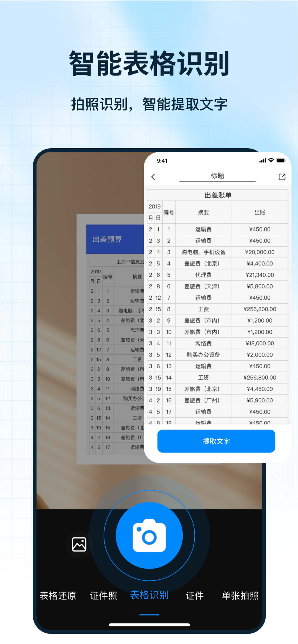Tap the 代理费 cell in result table

tap(203, 275)
